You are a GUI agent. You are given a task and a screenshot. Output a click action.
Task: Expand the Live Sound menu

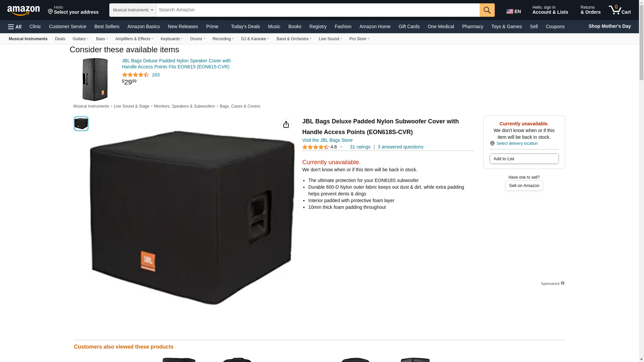click(x=330, y=39)
